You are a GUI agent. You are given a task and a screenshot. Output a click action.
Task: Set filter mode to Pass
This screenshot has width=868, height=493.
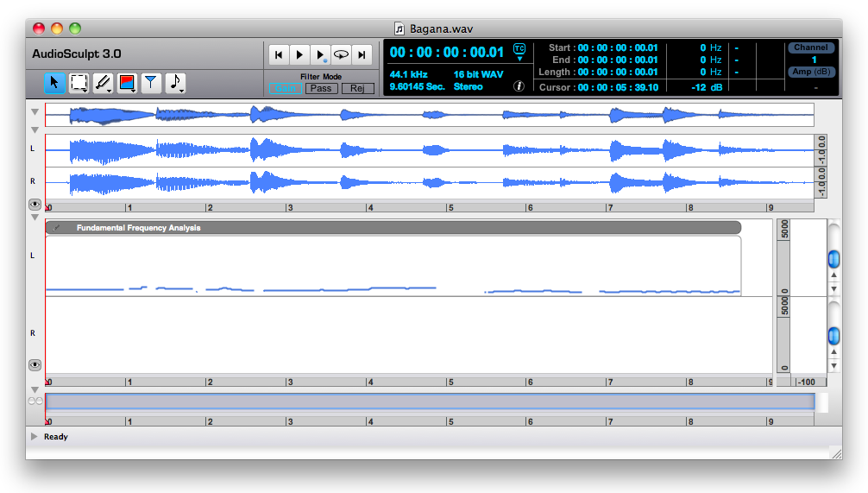pyautogui.click(x=321, y=88)
